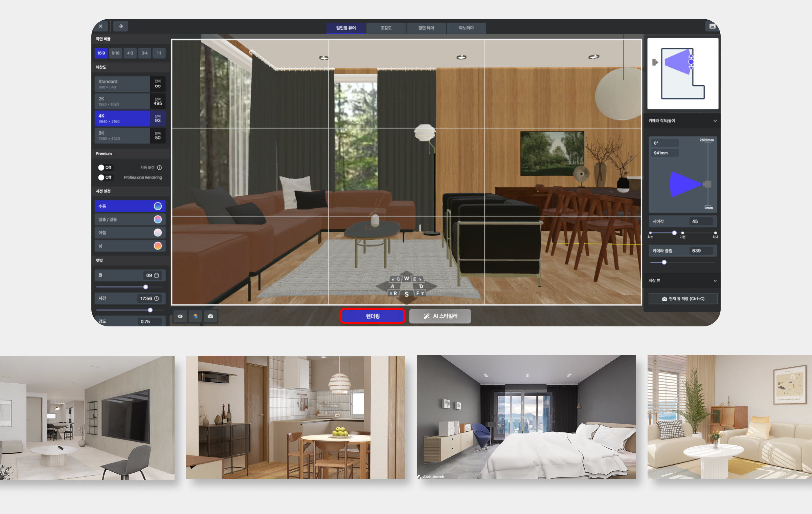Click the clock icon in the 시간 field
The height and width of the screenshot is (514, 812).
[157, 298]
